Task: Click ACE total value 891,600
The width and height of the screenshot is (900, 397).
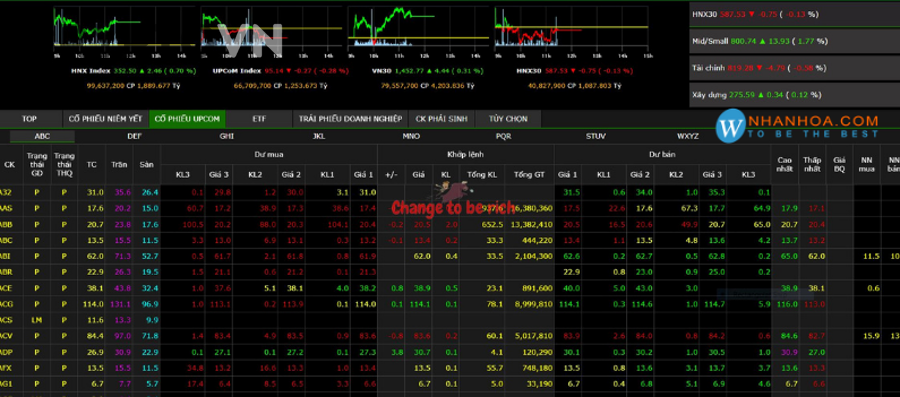Action: click(x=540, y=289)
